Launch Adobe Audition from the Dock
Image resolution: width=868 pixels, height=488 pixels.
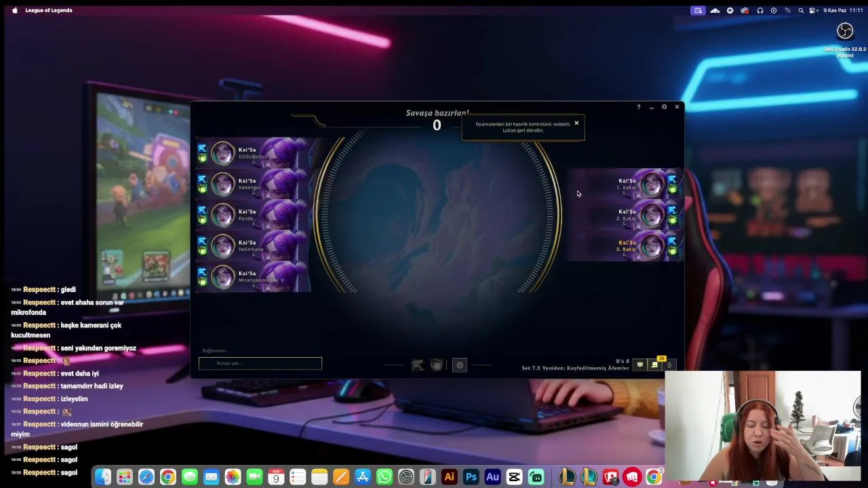tap(492, 477)
